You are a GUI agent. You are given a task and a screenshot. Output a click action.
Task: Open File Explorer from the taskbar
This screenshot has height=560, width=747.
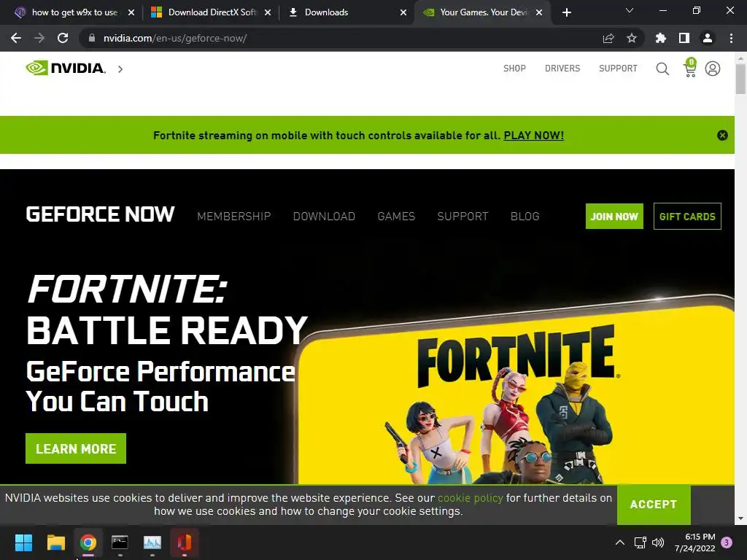(x=55, y=542)
